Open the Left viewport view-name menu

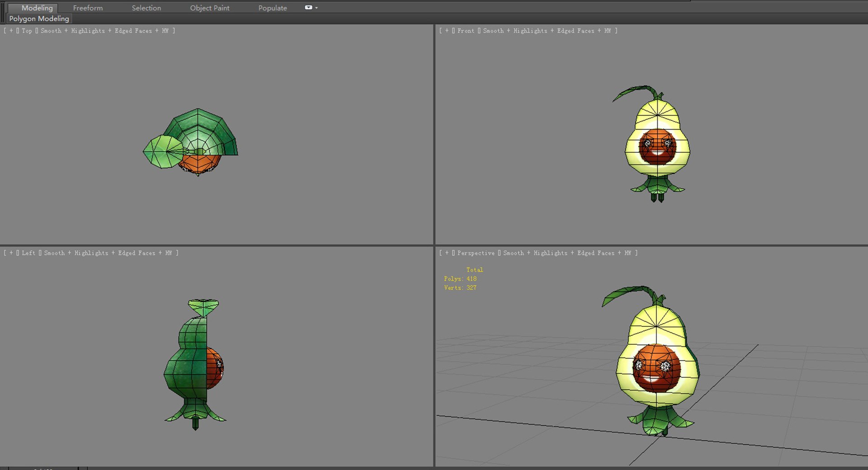[x=28, y=253]
